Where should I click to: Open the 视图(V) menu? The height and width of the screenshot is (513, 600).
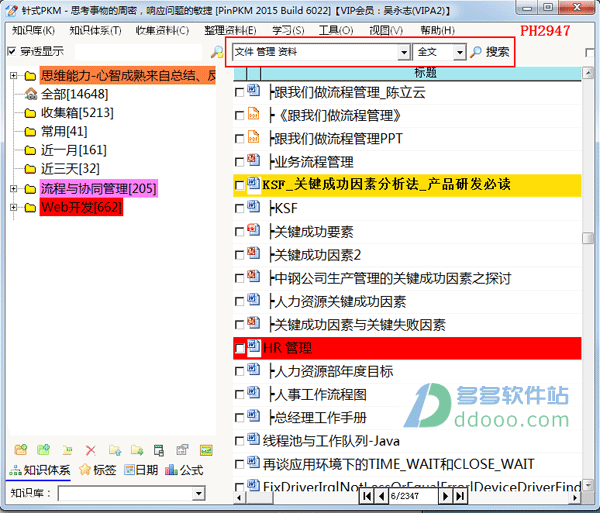(386, 30)
